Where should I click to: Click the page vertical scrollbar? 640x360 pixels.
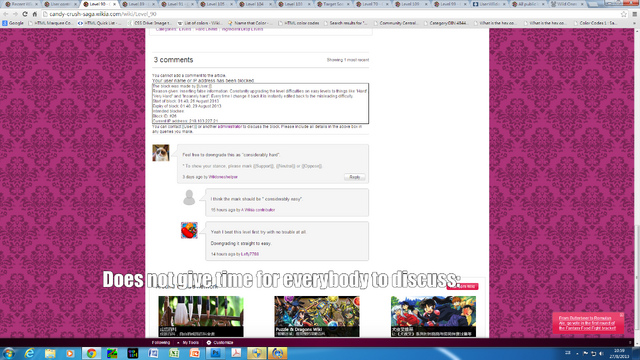[637, 184]
